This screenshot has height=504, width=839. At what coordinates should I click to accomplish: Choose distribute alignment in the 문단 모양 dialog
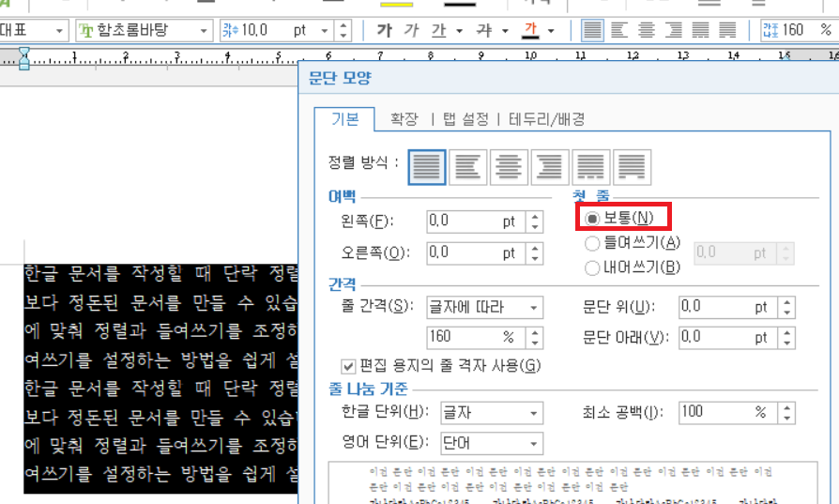[x=590, y=167]
